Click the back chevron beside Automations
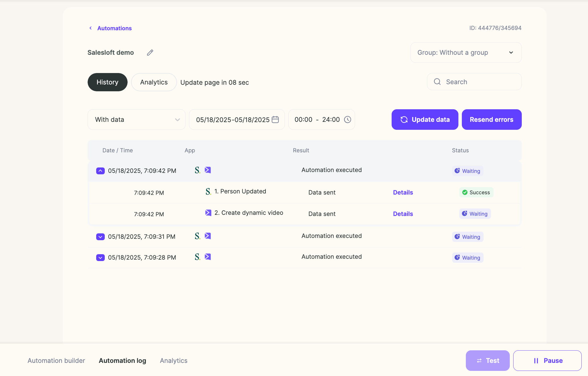Screen dimensions: 588x376 (x=90, y=28)
